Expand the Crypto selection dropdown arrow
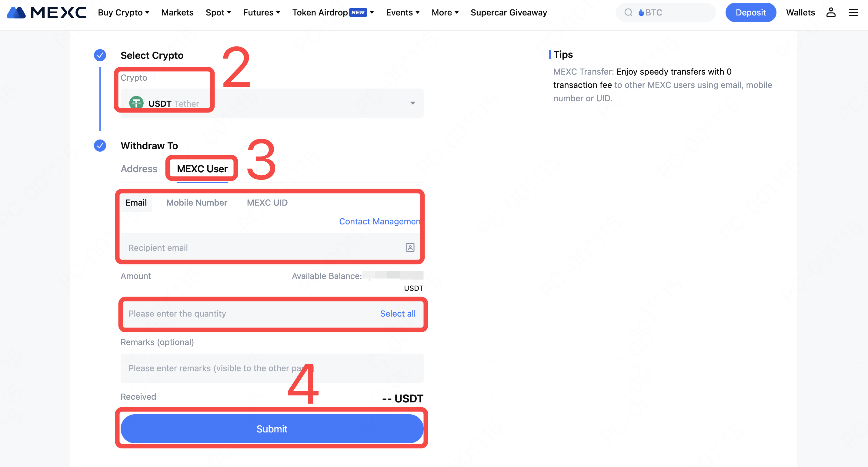Screen dimensions: 868x467 pyautogui.click(x=412, y=103)
